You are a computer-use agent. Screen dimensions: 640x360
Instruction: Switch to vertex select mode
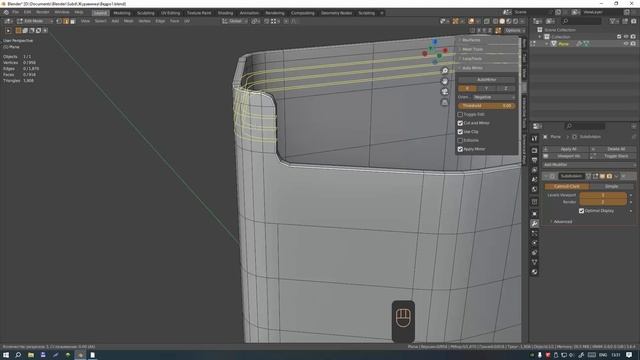(x=59, y=21)
